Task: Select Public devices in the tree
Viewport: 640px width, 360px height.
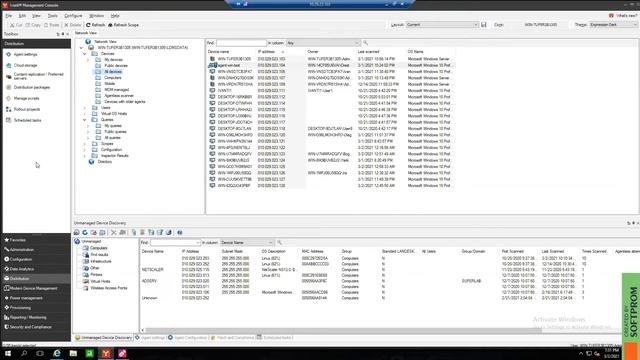Action: (116, 66)
